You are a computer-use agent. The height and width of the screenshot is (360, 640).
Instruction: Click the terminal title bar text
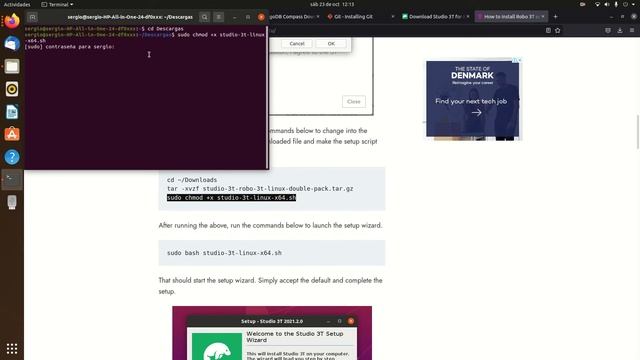pyautogui.click(x=130, y=17)
